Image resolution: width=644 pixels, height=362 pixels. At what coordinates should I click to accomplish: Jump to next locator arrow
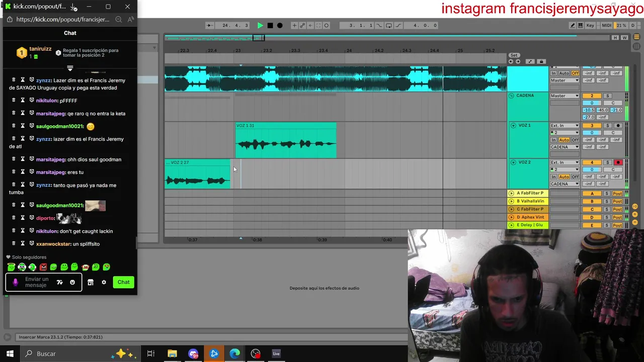click(518, 61)
